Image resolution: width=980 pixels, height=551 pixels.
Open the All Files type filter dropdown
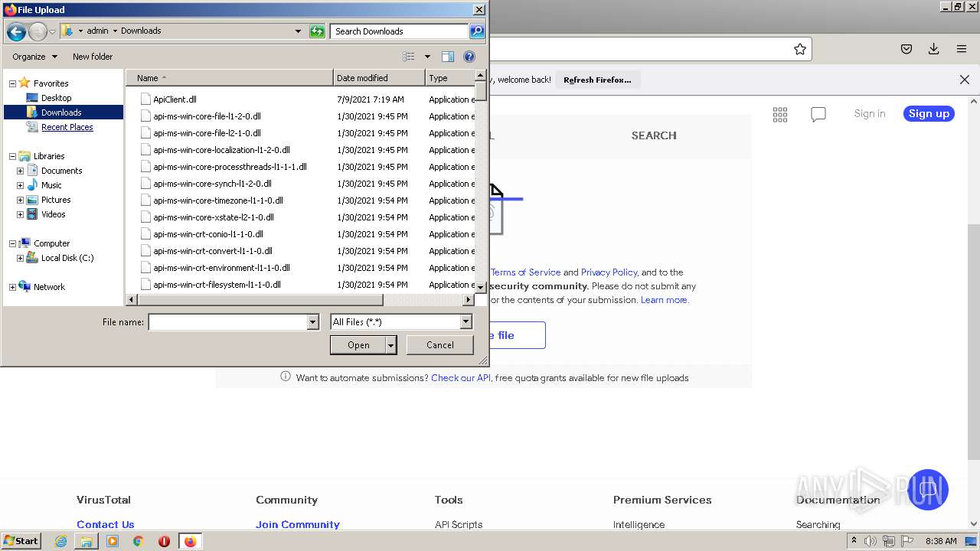pyautogui.click(x=465, y=322)
